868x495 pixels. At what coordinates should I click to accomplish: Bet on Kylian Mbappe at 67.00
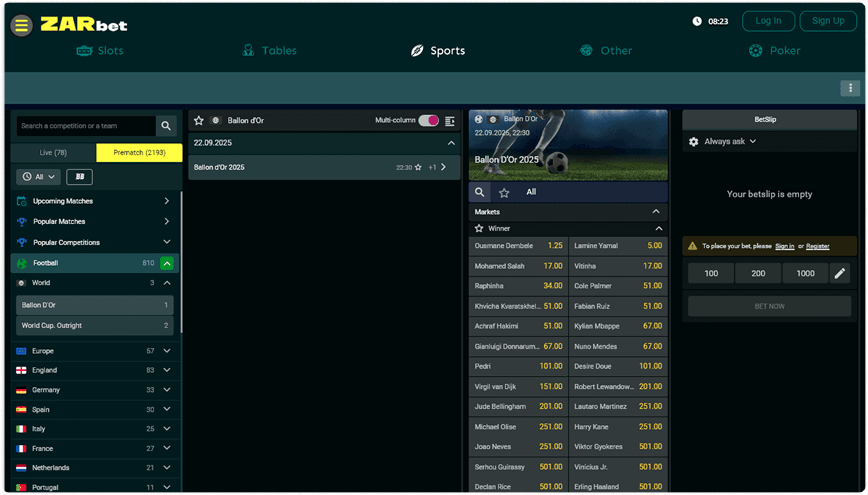coord(618,326)
